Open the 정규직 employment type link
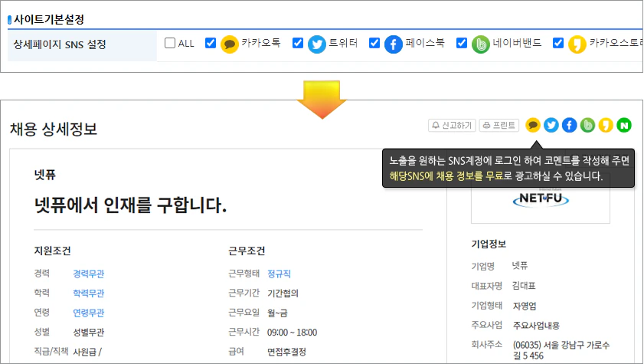Image resolution: width=644 pixels, height=364 pixels. (279, 274)
